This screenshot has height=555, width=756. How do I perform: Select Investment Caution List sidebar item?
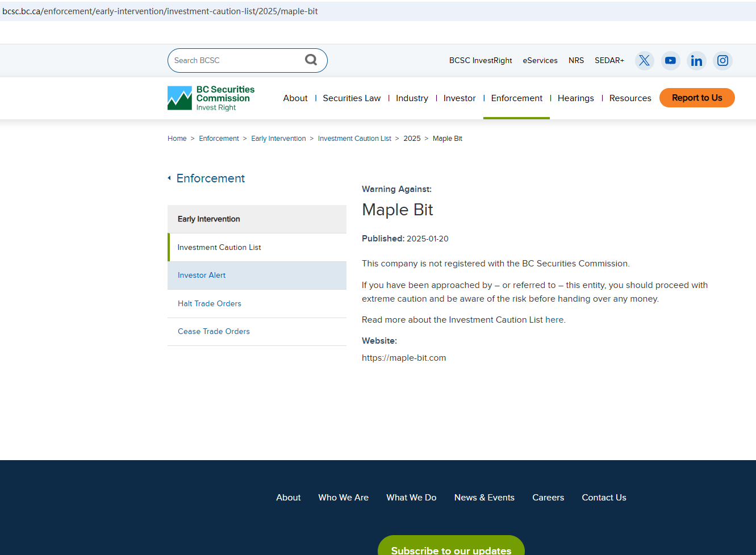click(257, 248)
